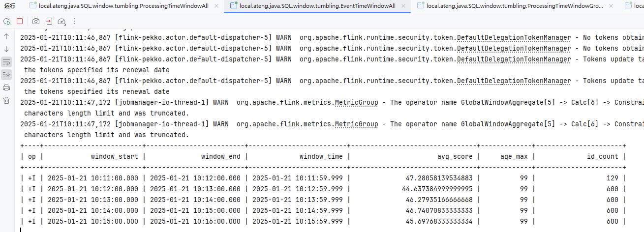The height and width of the screenshot is (232, 644).
Task: Rerun the running application
Action: point(7,22)
